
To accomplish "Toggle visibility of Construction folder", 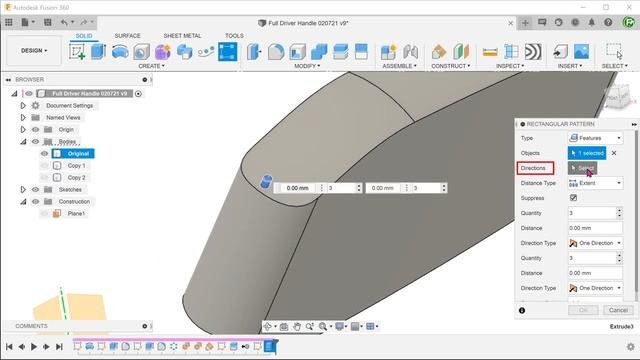I will 36,201.
